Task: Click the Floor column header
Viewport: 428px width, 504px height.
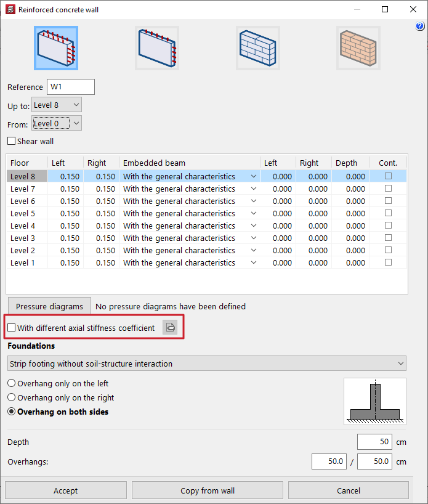Action: (27, 163)
